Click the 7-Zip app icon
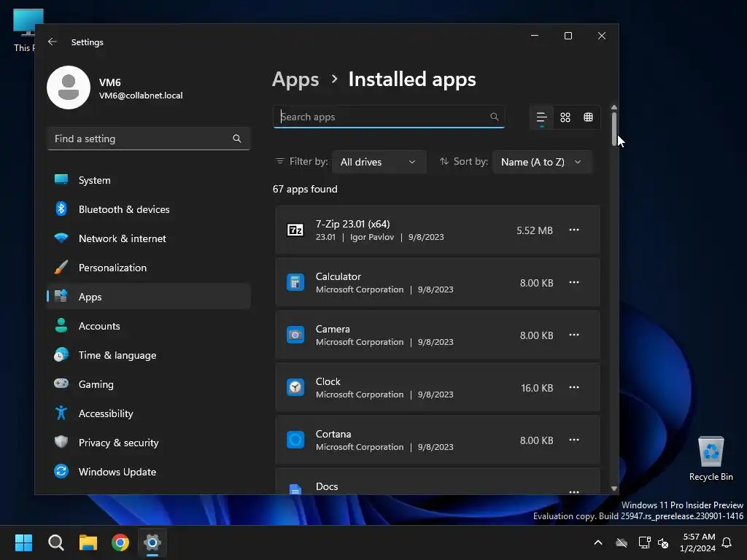The image size is (747, 560). [295, 230]
